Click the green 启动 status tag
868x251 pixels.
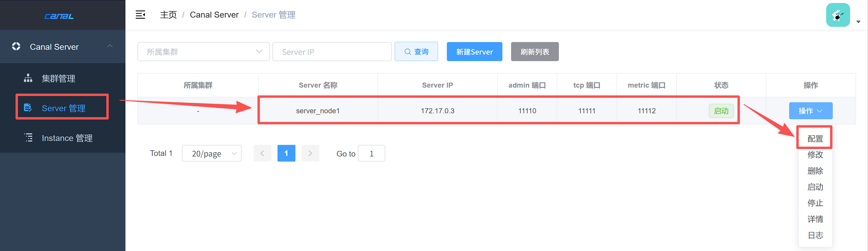point(721,111)
